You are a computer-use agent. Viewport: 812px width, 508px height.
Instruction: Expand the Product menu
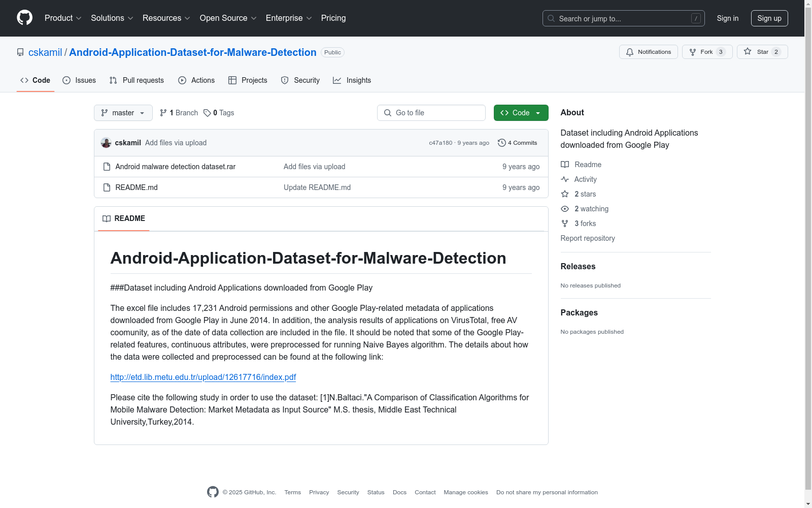coord(63,18)
